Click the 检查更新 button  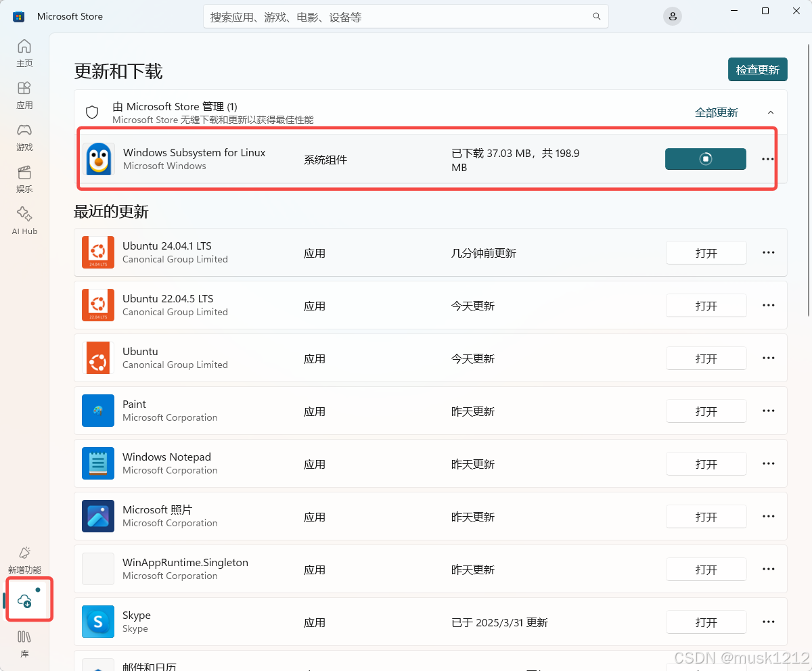pos(757,70)
